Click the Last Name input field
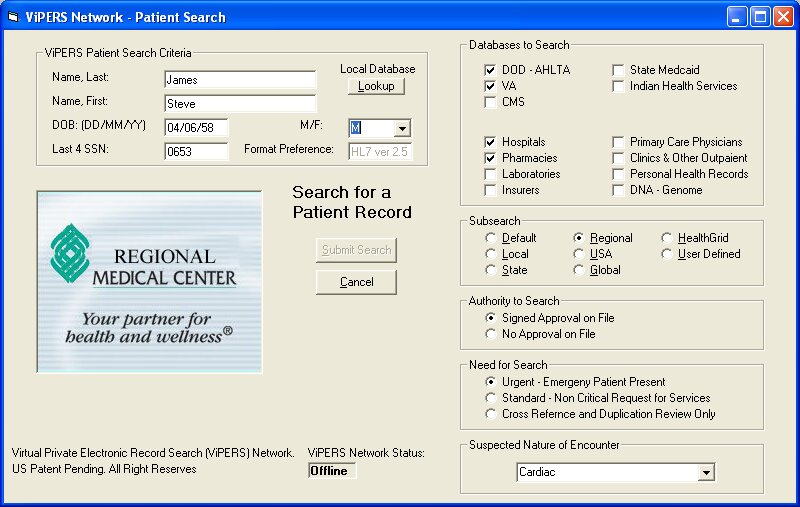Image resolution: width=800 pixels, height=507 pixels. coord(239,79)
